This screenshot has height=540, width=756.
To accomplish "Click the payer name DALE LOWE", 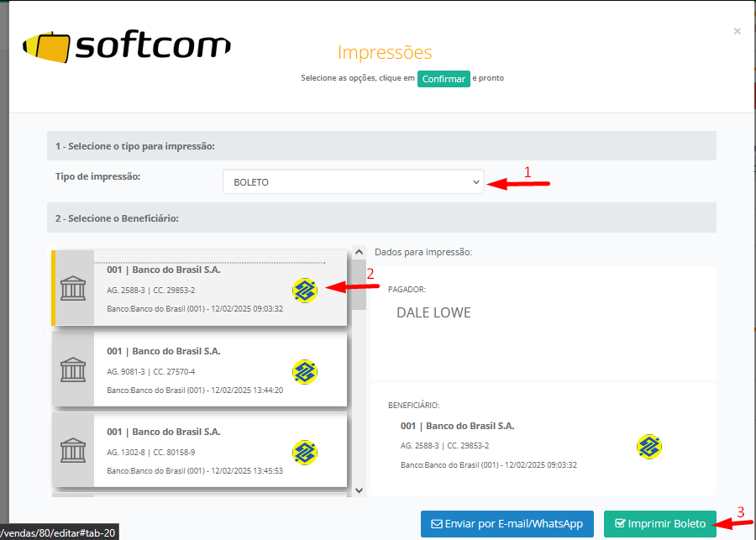I will click(433, 313).
